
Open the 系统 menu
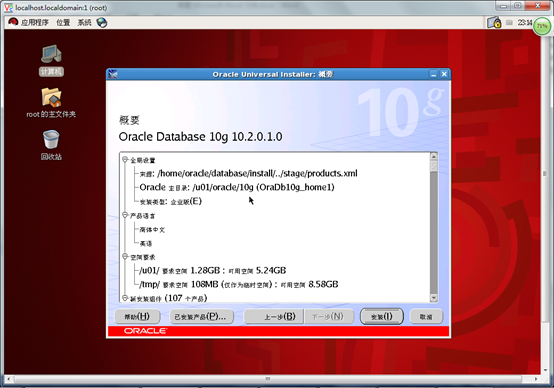[x=84, y=23]
